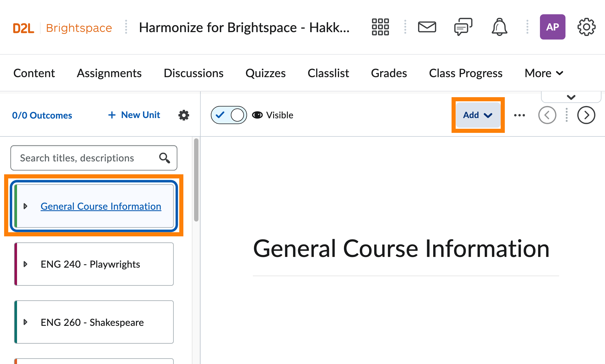This screenshot has height=364, width=605.
Task: Open the top-right settings gear
Action: pos(586,27)
